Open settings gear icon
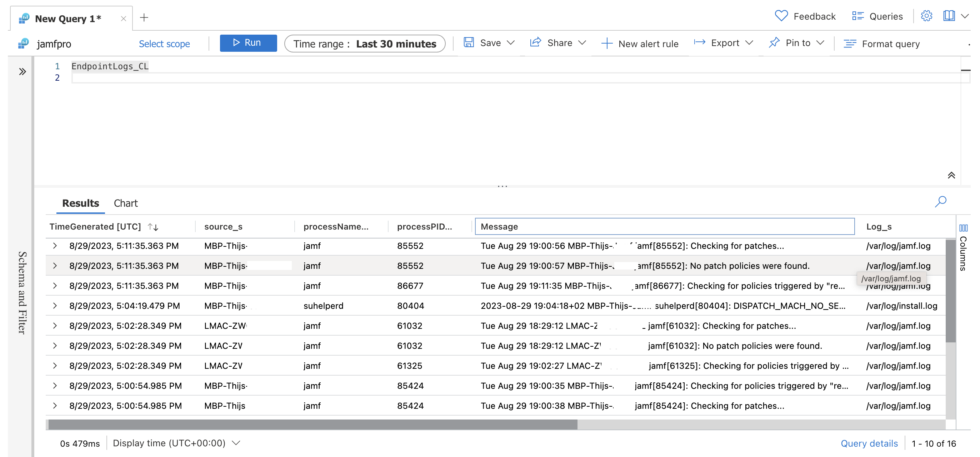Image resolution: width=980 pixels, height=457 pixels. (x=926, y=16)
